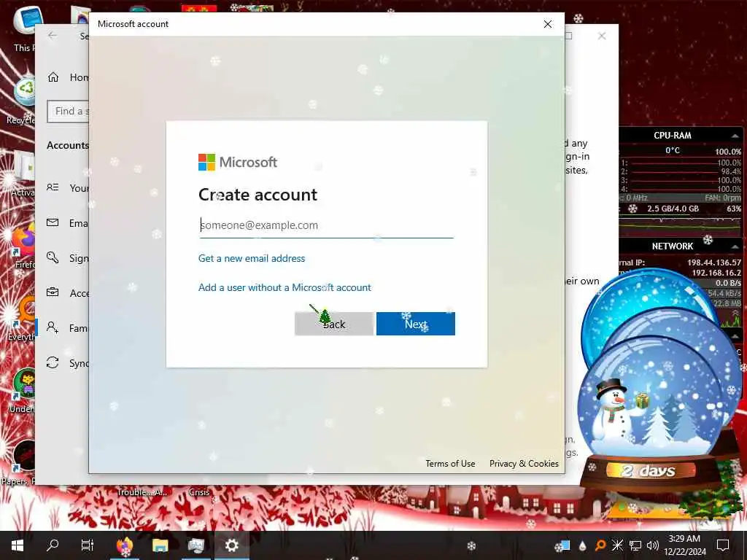Screen dimensions: 747x560
Task: Select Your info icon in Settings
Action: coord(53,187)
